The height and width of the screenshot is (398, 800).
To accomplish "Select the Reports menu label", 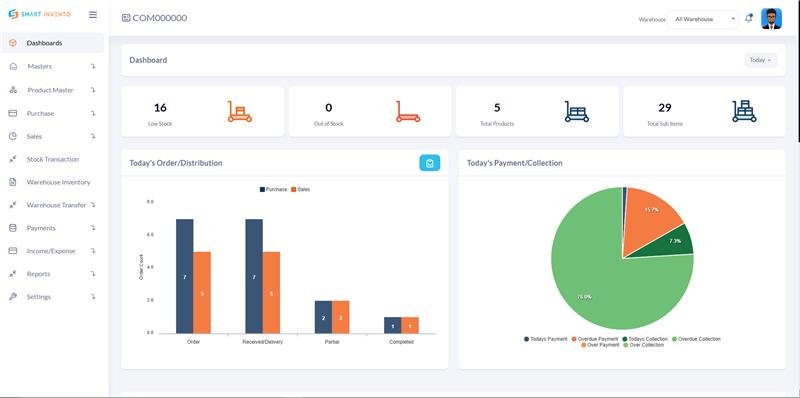I will (x=38, y=274).
